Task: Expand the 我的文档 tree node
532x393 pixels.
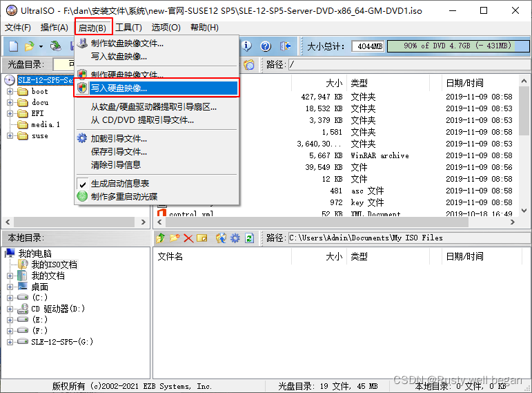Action: (x=10, y=276)
